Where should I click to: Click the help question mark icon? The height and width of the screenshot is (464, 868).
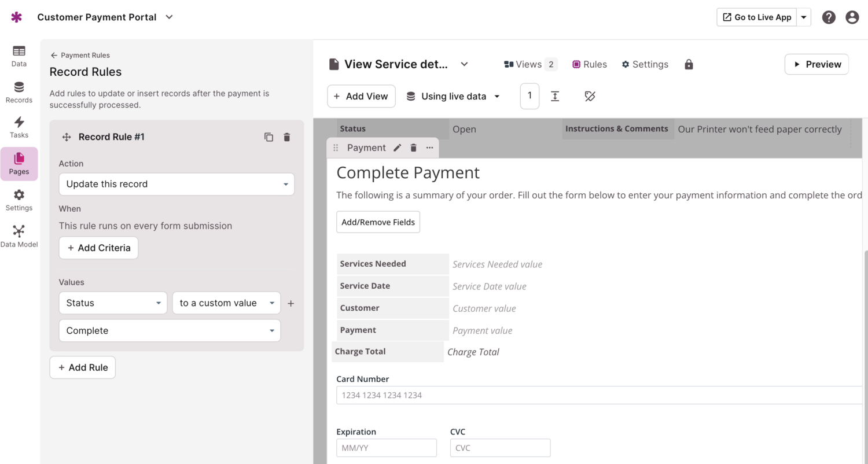(829, 17)
